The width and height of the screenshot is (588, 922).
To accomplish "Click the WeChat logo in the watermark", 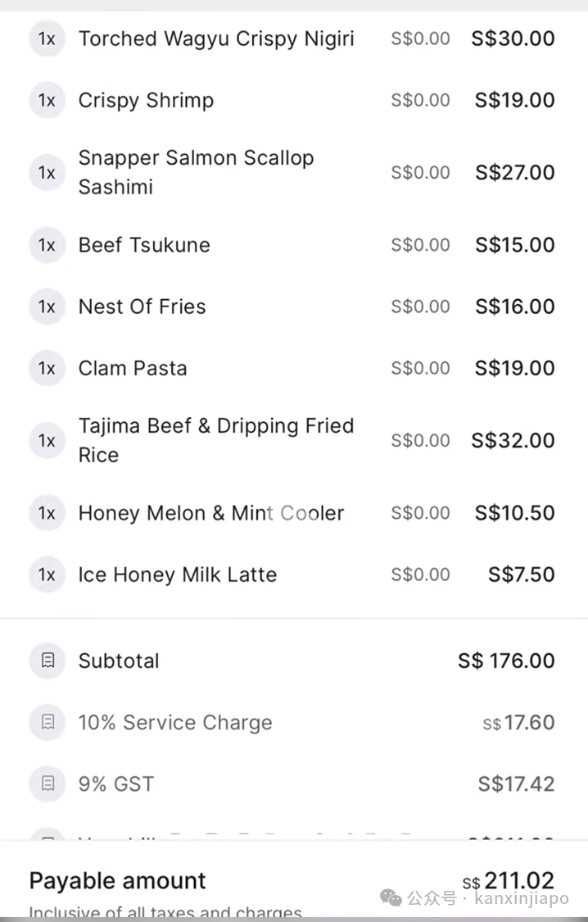I will point(391,898).
